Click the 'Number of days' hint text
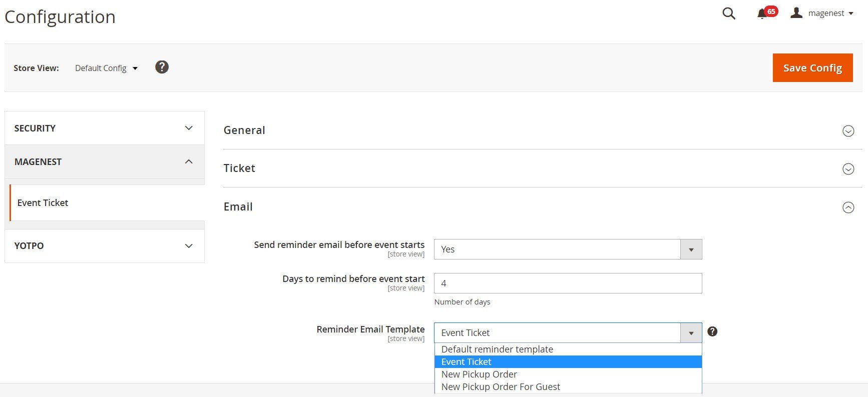868x397 pixels. (462, 302)
